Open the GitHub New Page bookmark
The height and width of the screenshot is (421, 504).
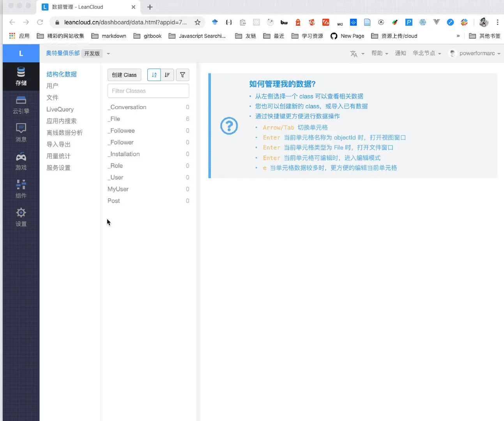pos(347,36)
